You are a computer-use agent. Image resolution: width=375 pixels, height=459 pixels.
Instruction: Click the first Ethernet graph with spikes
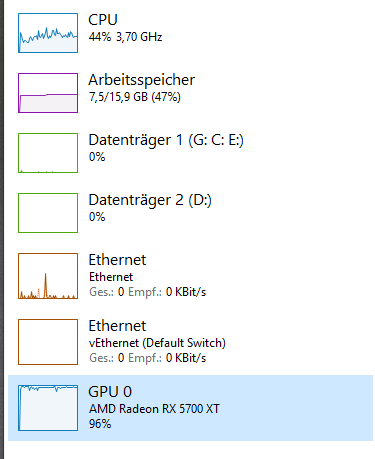pos(48,276)
